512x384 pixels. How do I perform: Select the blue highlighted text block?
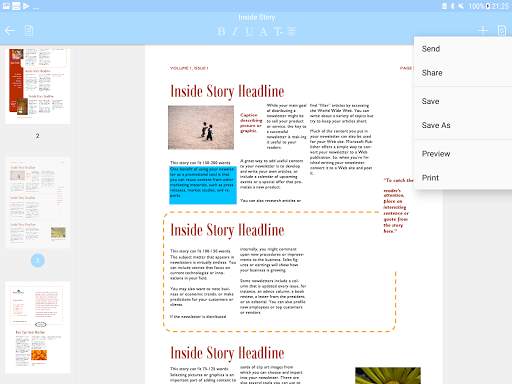[203, 185]
